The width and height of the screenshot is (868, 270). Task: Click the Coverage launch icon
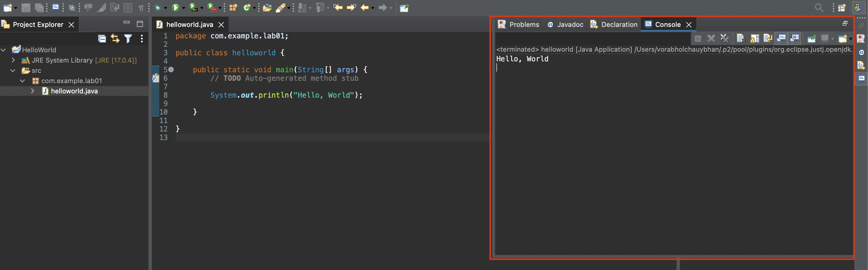point(193,8)
